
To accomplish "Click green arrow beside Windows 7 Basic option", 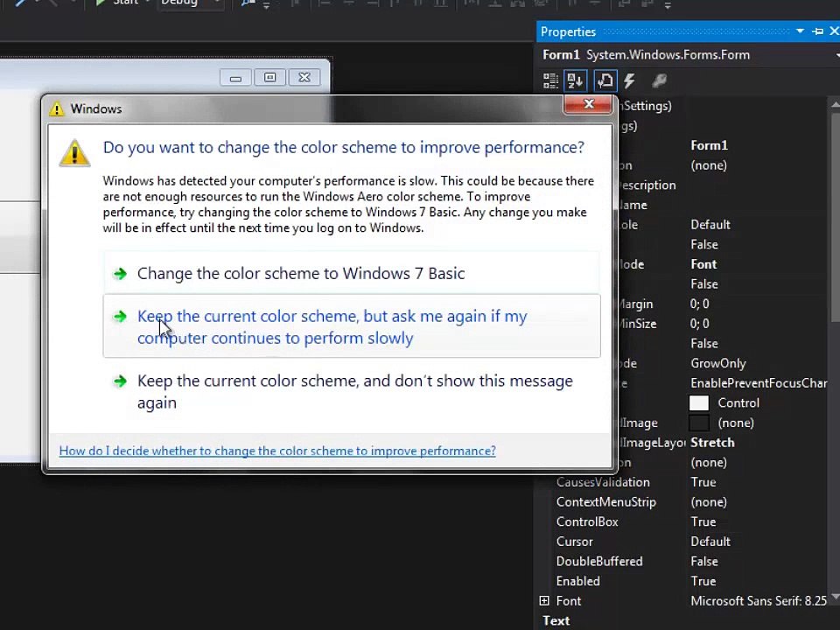I will coord(120,274).
